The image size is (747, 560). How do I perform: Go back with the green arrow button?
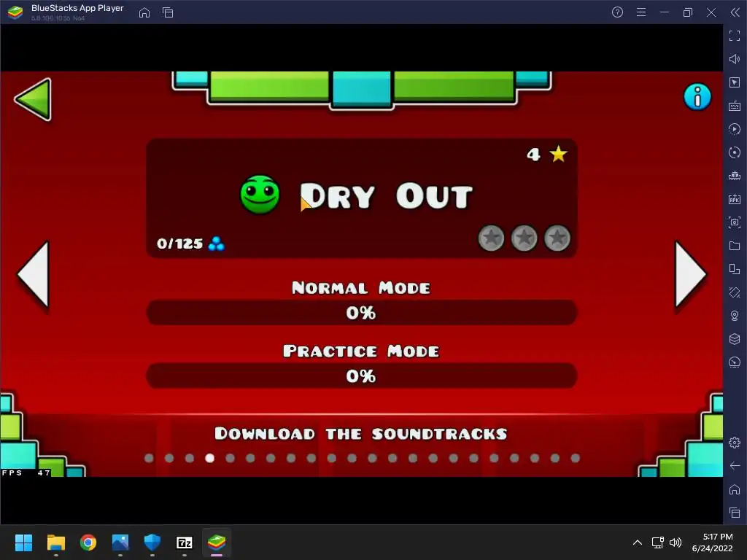tap(34, 99)
